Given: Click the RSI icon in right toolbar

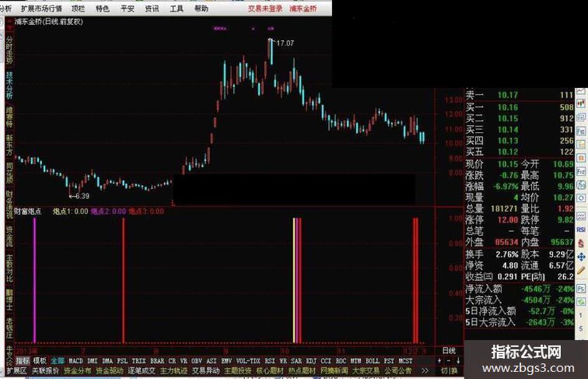Looking at the screenshot, I should pyautogui.click(x=581, y=229).
